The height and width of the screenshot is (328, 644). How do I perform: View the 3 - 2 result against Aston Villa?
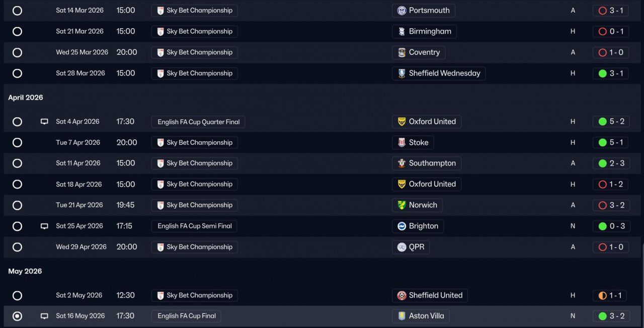(611, 316)
